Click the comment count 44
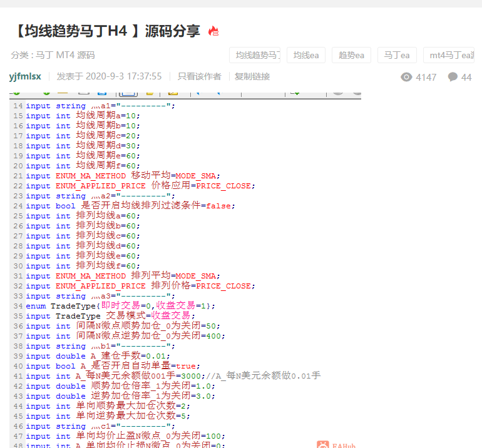Viewport: 482px width, 448px height. click(x=466, y=77)
